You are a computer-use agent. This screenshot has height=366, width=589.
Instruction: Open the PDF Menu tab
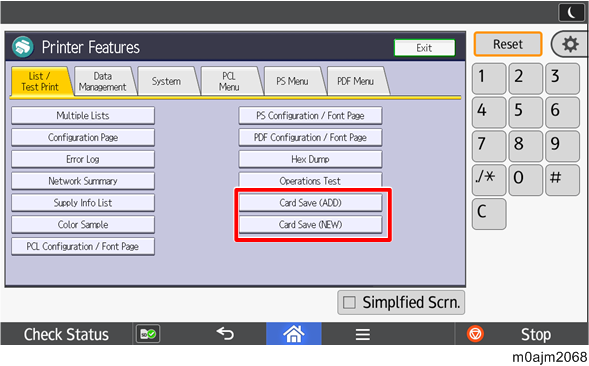click(x=356, y=82)
